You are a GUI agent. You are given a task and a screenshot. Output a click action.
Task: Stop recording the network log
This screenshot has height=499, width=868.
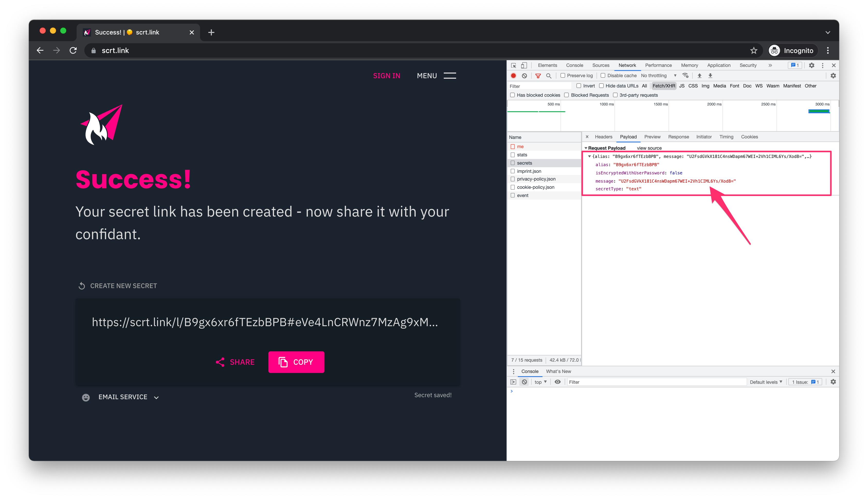click(x=513, y=75)
